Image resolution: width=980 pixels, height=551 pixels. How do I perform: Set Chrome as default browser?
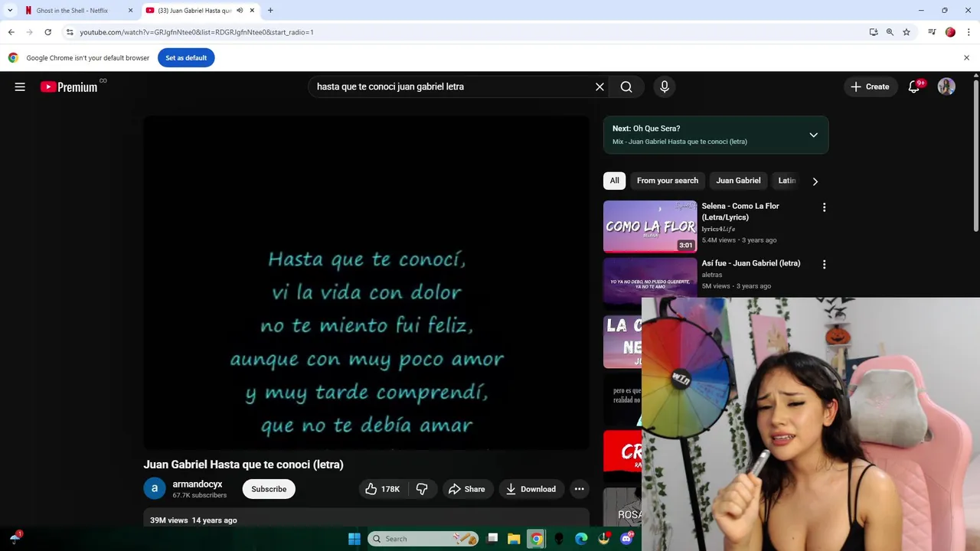coord(186,58)
